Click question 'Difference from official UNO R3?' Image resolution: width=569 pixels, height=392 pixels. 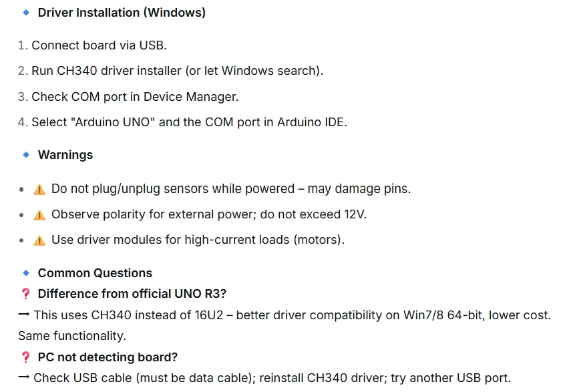(x=132, y=294)
